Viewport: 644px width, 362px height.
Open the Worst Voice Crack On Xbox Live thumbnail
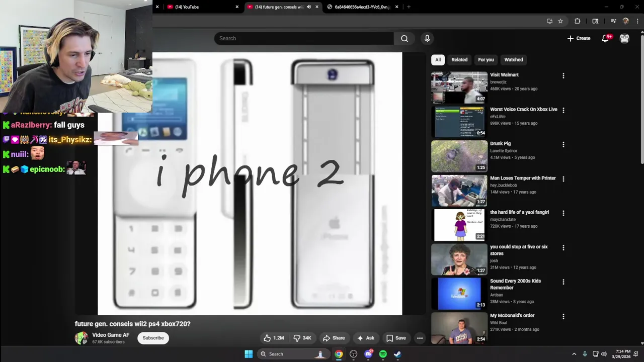coord(459,122)
